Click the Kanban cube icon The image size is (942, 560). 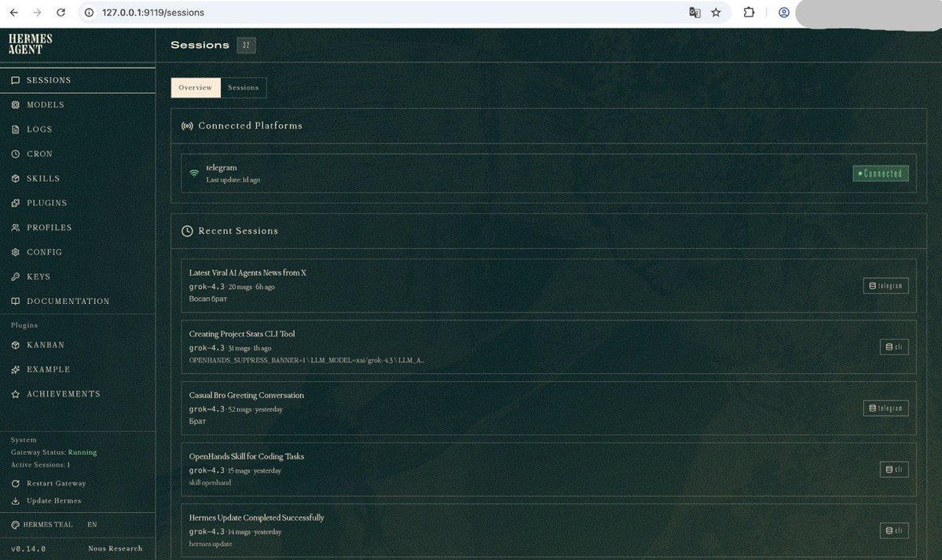[16, 346]
